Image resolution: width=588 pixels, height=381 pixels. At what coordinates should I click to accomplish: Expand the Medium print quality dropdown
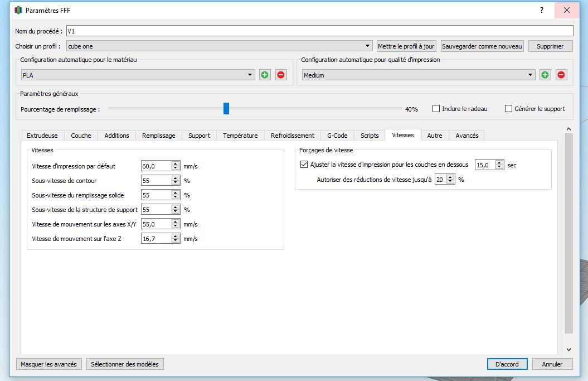[419, 75]
